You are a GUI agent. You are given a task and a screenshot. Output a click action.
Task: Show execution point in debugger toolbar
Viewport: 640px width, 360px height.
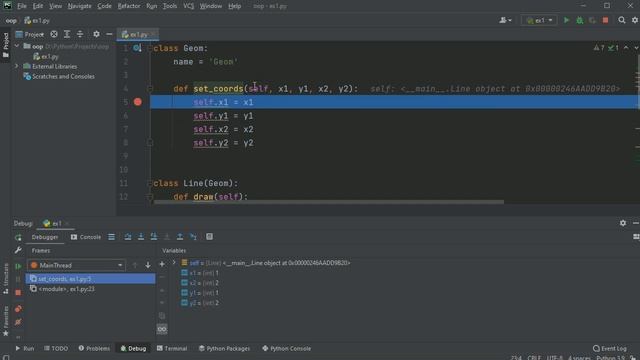point(111,237)
